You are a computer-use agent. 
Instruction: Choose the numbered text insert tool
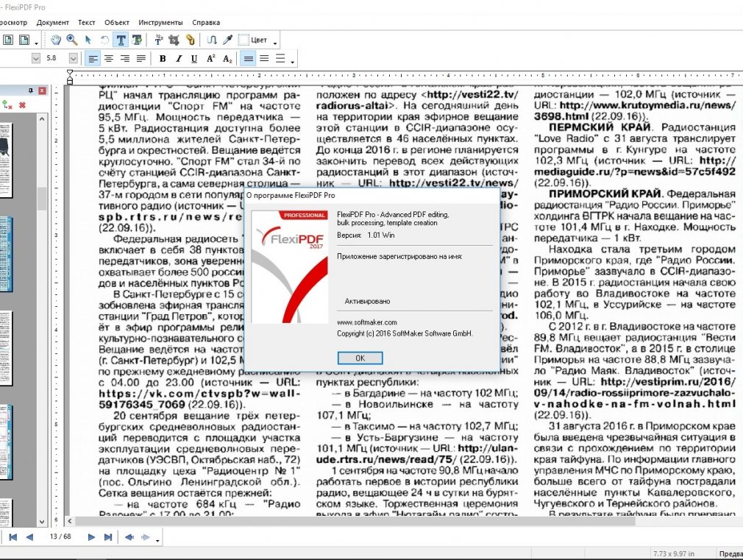point(158,40)
